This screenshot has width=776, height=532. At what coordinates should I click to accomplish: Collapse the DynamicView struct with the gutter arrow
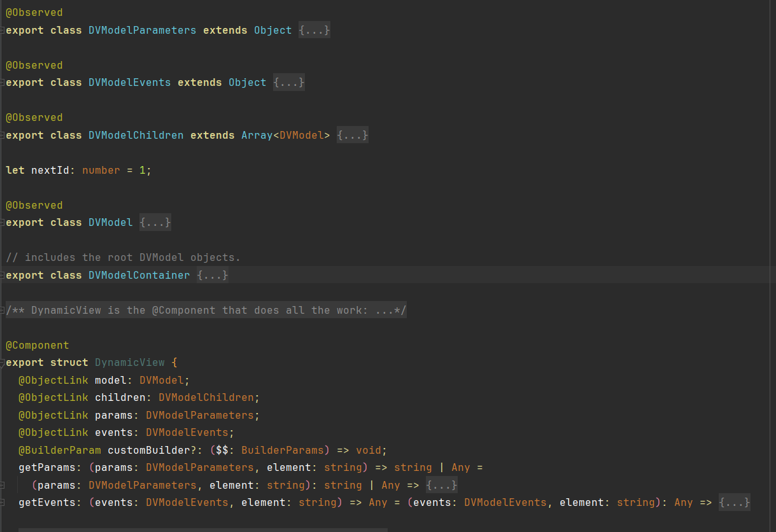[x=2, y=362]
